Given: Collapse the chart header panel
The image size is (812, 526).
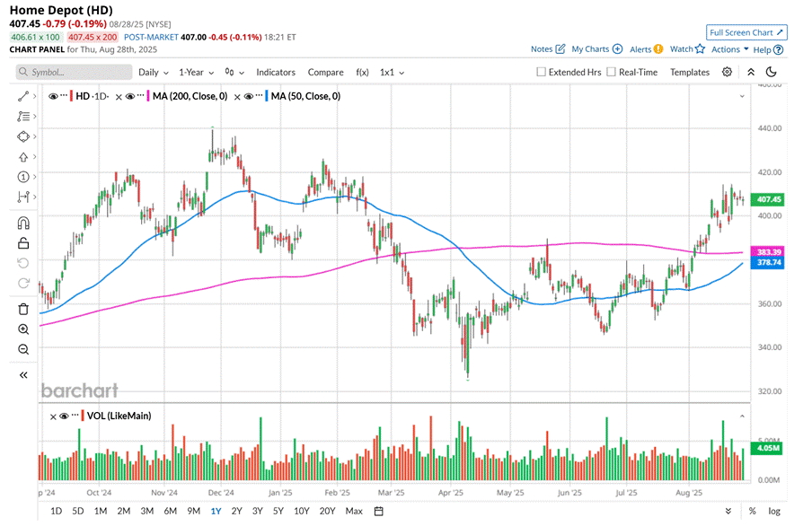Looking at the screenshot, I should point(751,73).
